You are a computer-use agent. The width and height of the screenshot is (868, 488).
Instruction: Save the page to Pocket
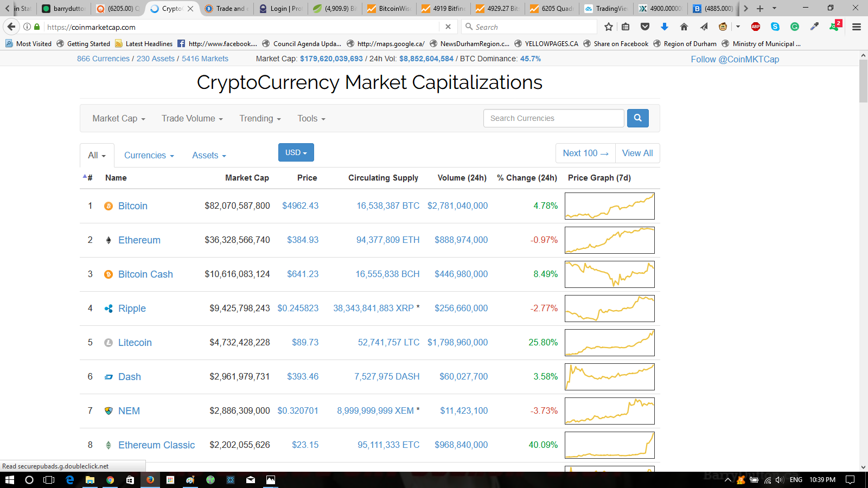point(645,27)
